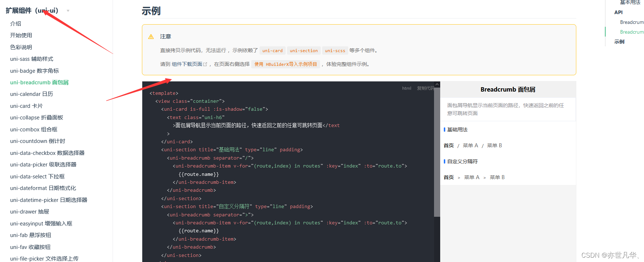Click 菜单 A in the arrow-separated breadcrumb
The width and height of the screenshot is (644, 262).
(x=471, y=177)
